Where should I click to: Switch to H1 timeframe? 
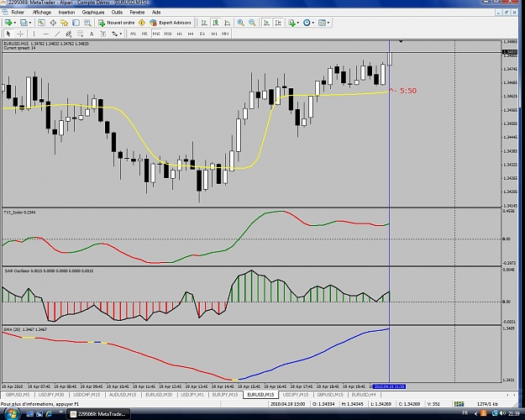[x=180, y=34]
